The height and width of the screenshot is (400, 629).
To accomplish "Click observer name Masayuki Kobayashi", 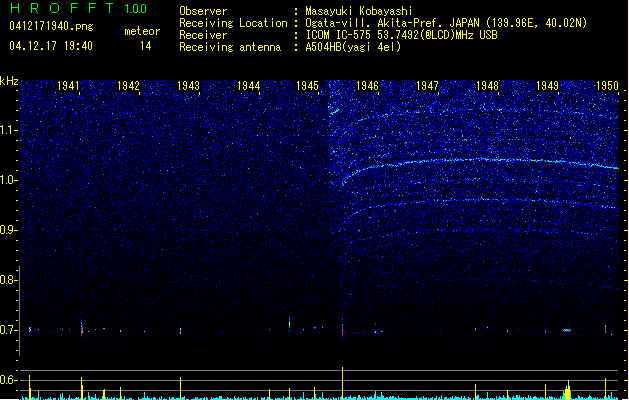I will click(x=359, y=11).
